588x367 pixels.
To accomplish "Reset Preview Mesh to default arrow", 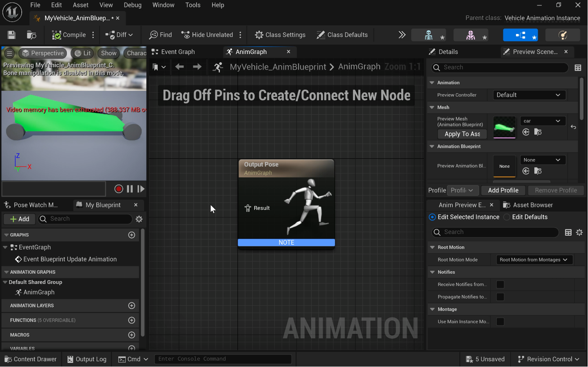I will (x=573, y=127).
